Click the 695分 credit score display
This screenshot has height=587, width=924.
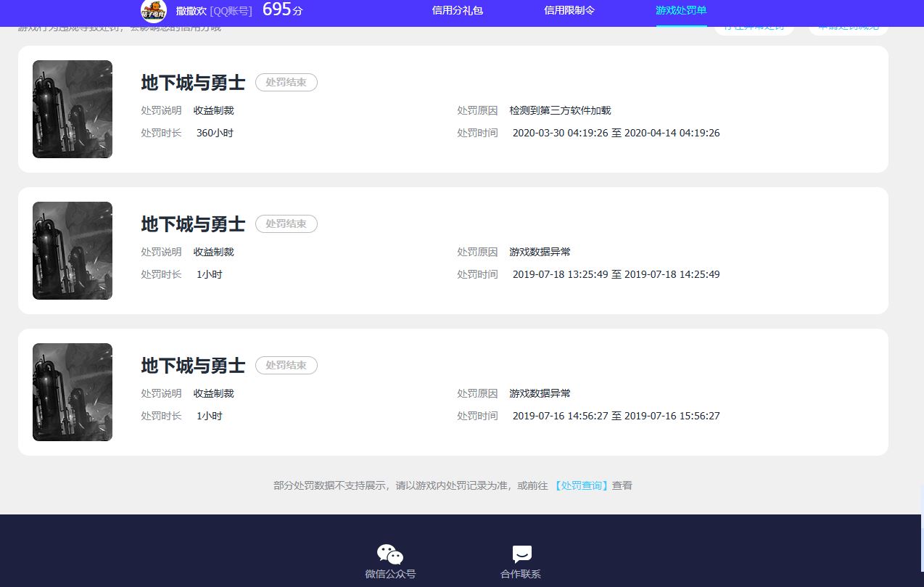(281, 10)
